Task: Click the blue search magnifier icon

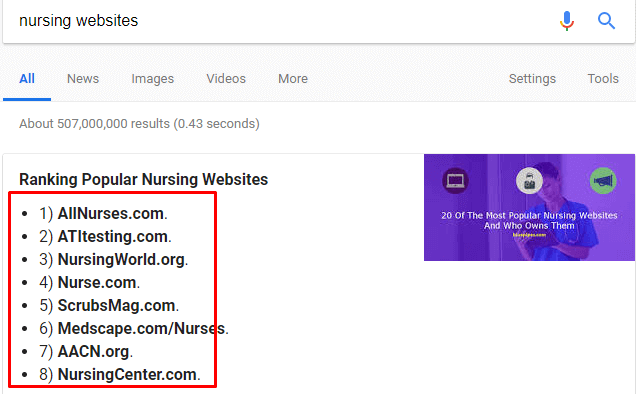Action: click(x=606, y=21)
